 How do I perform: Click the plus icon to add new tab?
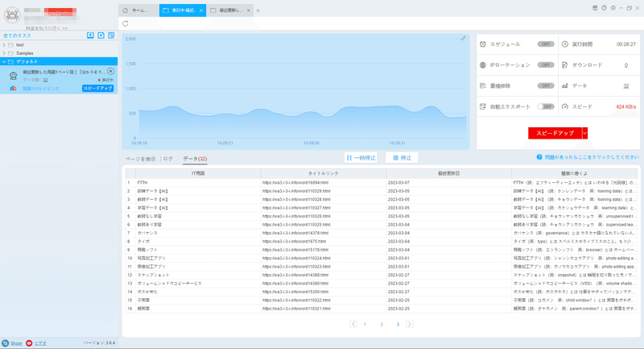258,10
